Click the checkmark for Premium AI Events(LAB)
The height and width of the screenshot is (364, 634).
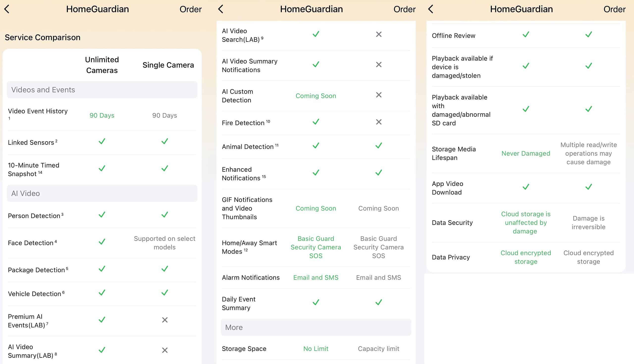(102, 320)
